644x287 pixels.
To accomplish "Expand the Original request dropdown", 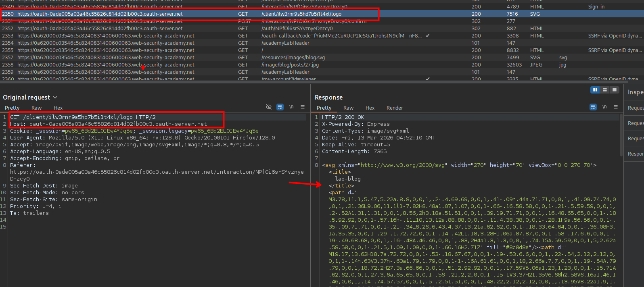I will [55, 98].
